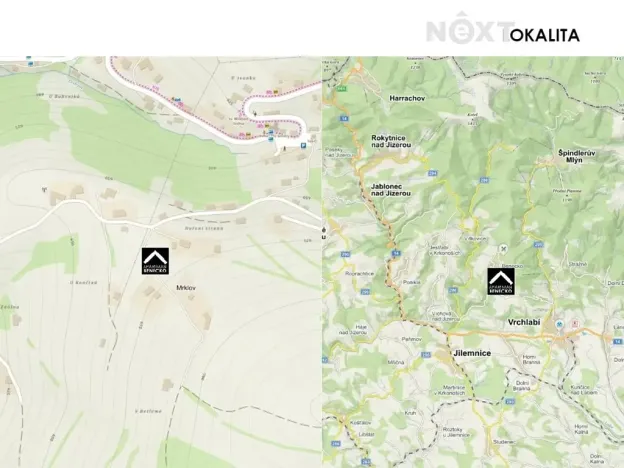
Task: Click the LOKALITA heading text
Action: (x=544, y=35)
